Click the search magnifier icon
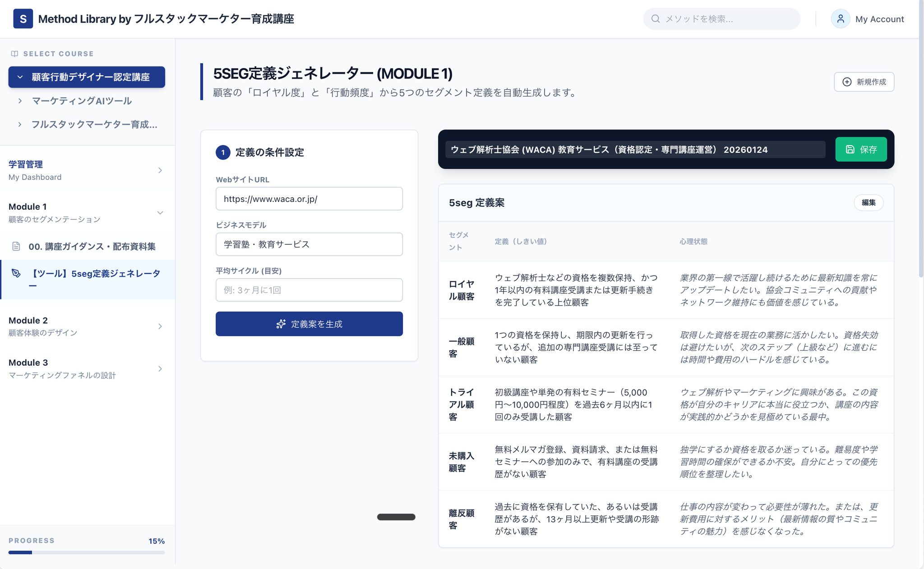 (x=656, y=19)
